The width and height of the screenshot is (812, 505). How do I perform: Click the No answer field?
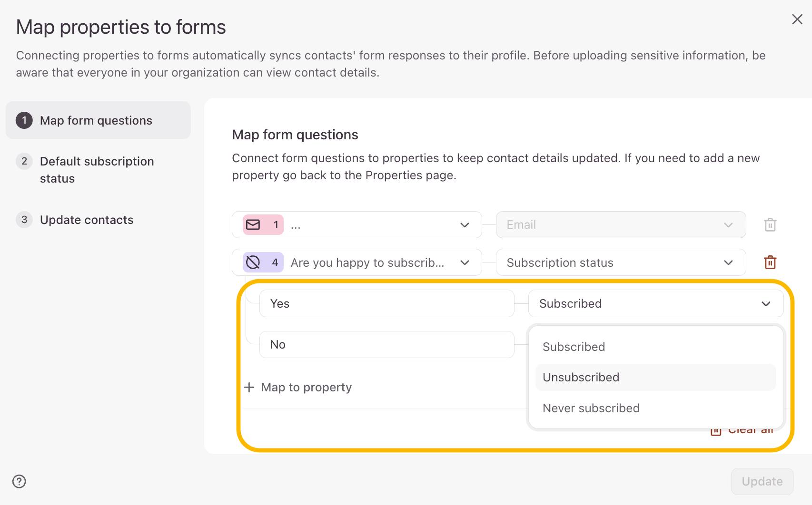click(x=386, y=345)
